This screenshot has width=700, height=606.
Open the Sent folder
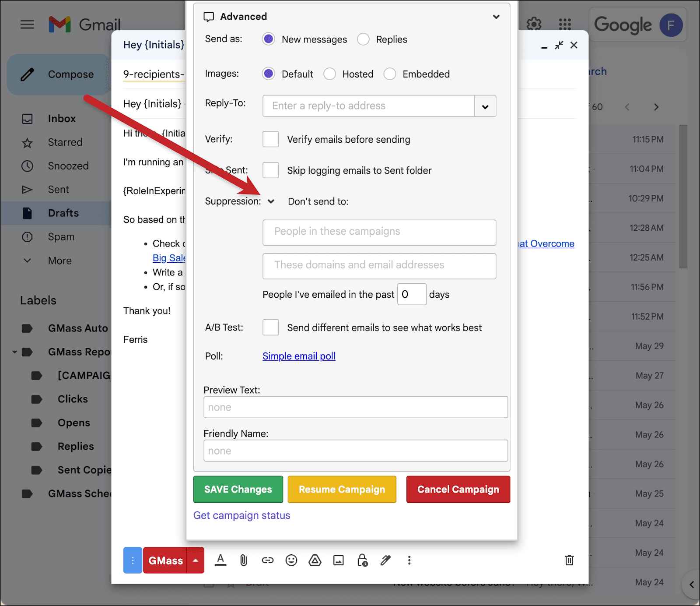click(x=58, y=190)
